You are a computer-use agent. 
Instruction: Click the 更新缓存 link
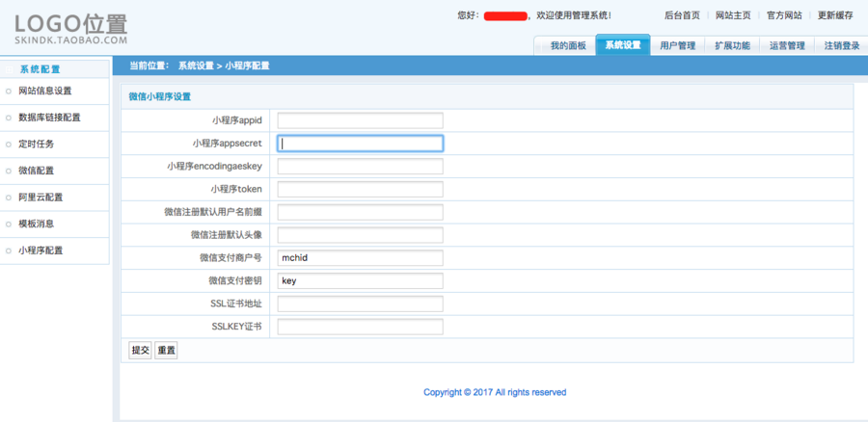click(835, 15)
